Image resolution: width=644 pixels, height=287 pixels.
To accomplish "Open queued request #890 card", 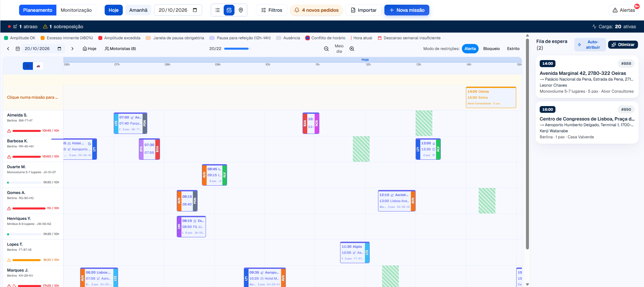I will [x=587, y=123].
